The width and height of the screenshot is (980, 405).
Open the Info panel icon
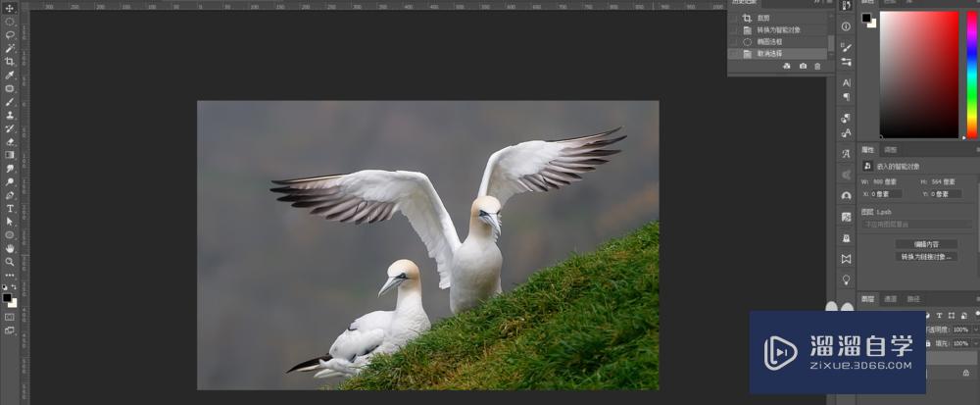click(847, 26)
